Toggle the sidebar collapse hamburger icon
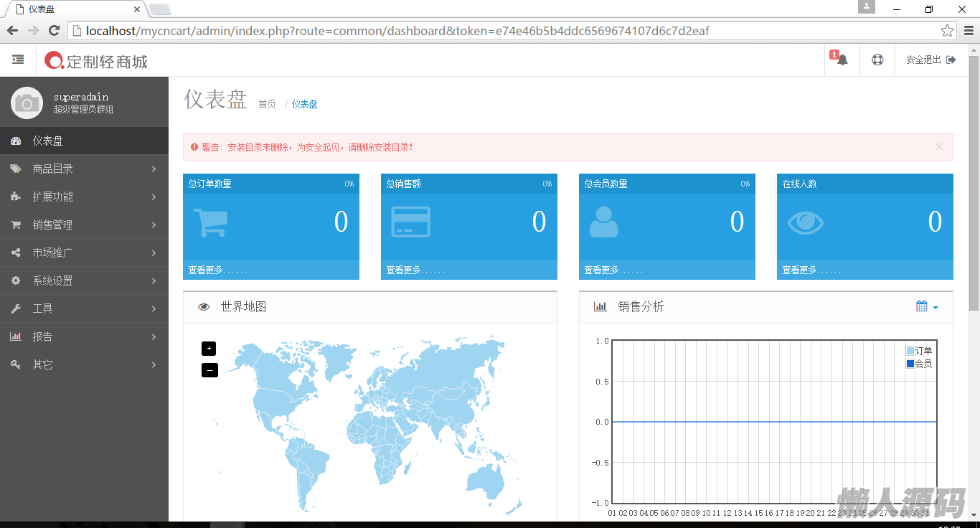Screen dimensions: 980x528 pos(18,60)
